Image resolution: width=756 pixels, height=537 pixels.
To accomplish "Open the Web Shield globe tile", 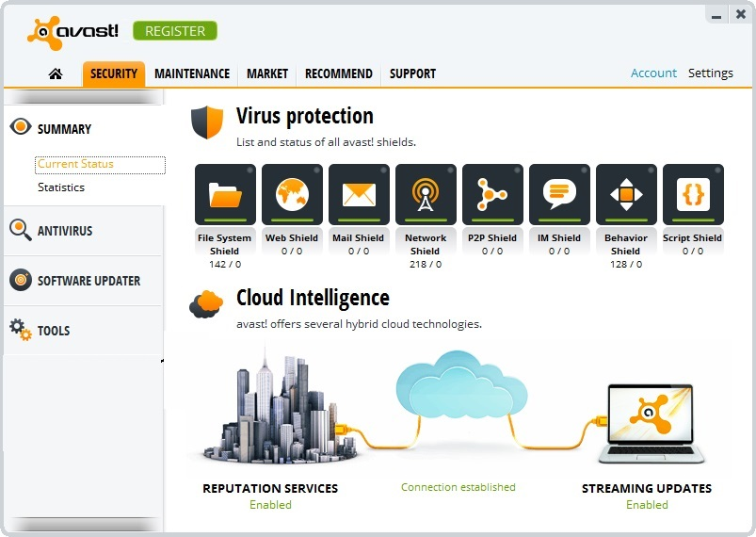I will click(x=292, y=194).
